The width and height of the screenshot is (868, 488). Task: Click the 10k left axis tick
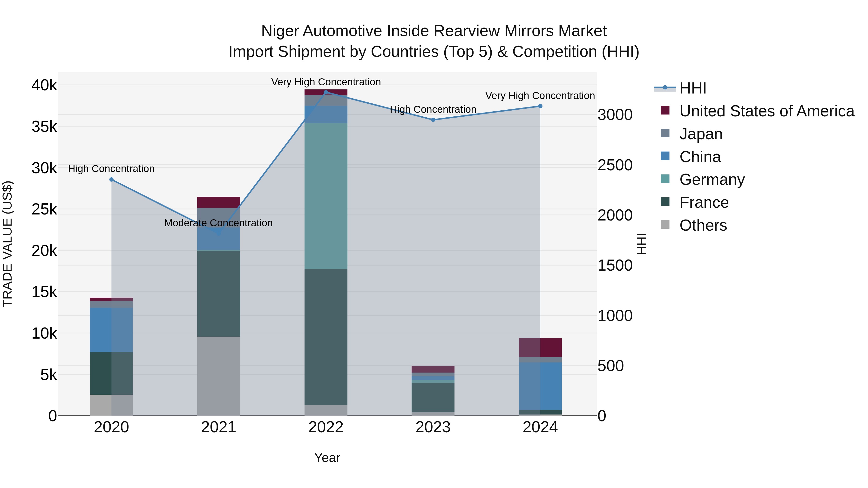click(x=44, y=334)
